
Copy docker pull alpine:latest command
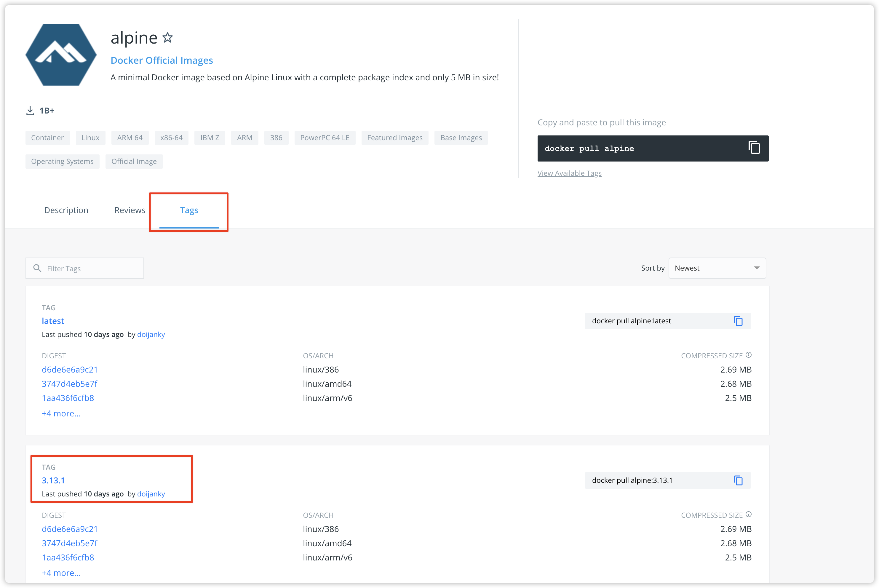click(738, 321)
